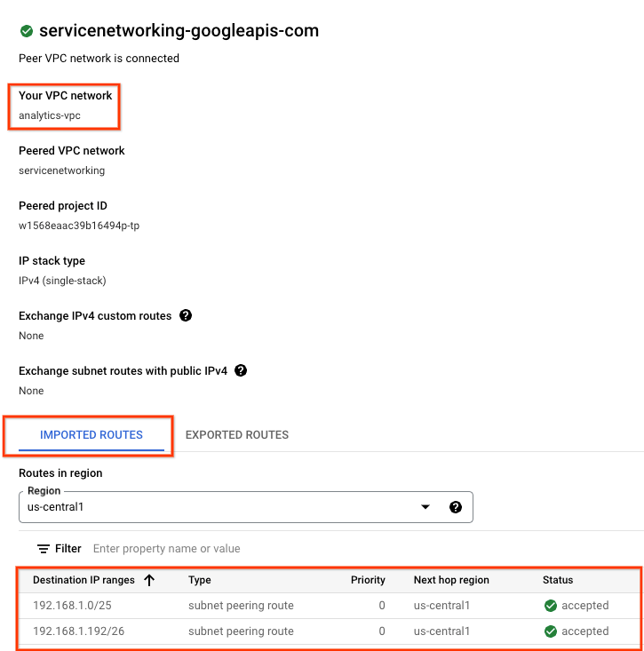Click the accepted status icon for 192.168.1.0/25

[550, 606]
